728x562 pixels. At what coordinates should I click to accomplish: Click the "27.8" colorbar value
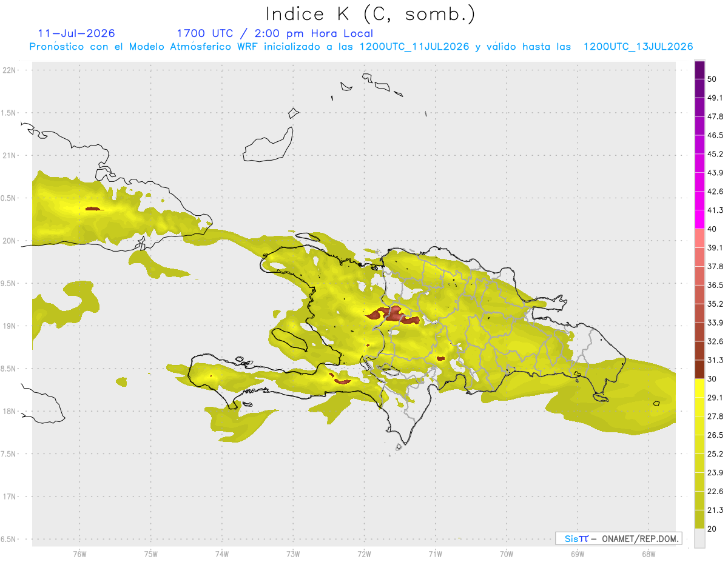point(715,416)
